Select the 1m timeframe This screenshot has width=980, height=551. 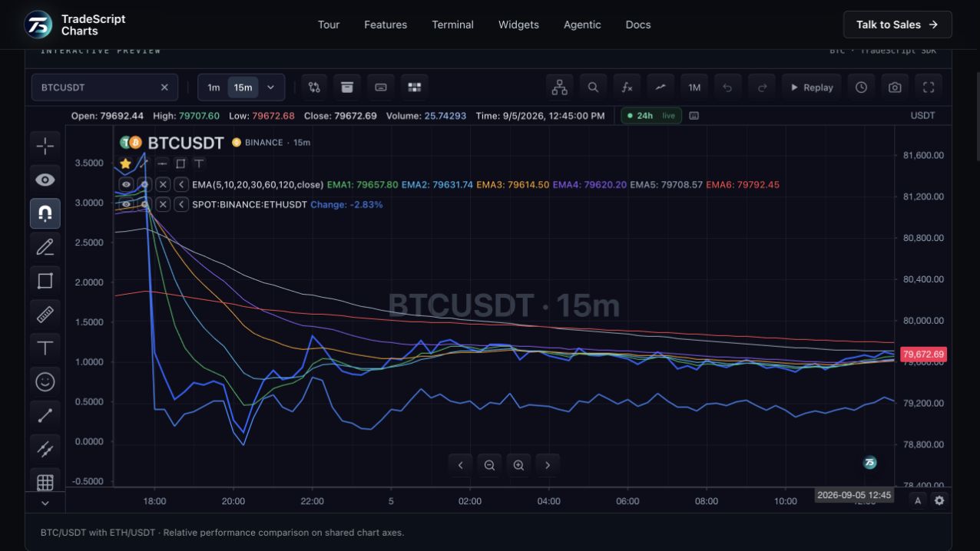(x=214, y=87)
